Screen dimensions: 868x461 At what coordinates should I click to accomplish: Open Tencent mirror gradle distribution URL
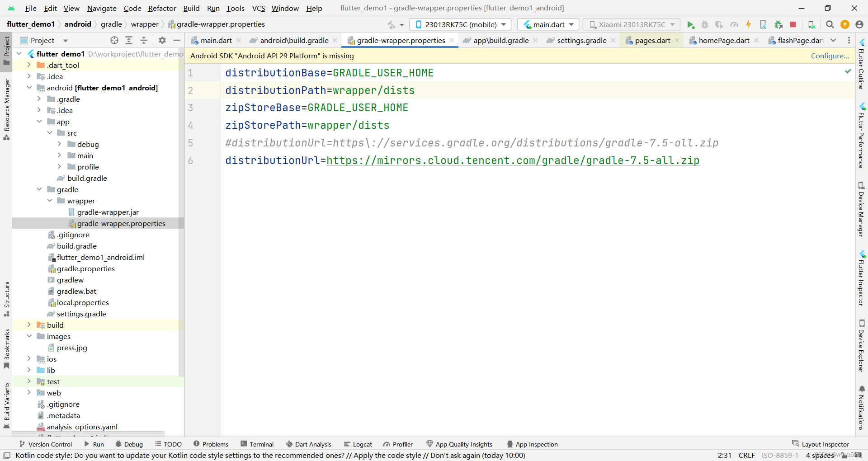[513, 160]
